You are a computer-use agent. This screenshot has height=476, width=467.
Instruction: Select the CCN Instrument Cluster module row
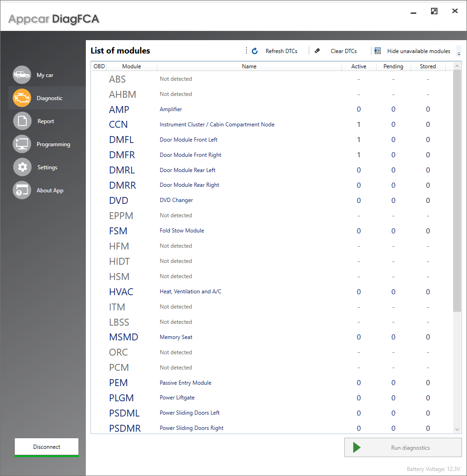217,125
